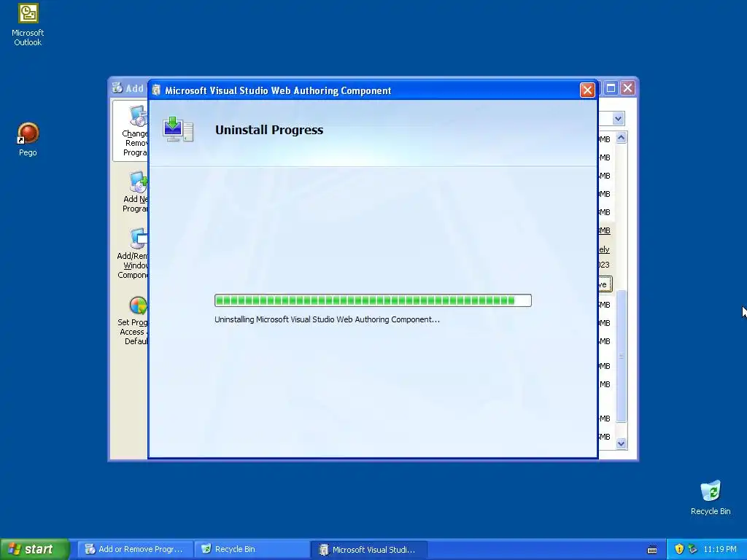Click the Uninstall Progress heading
Viewport: 747px width, 560px height.
coord(269,130)
